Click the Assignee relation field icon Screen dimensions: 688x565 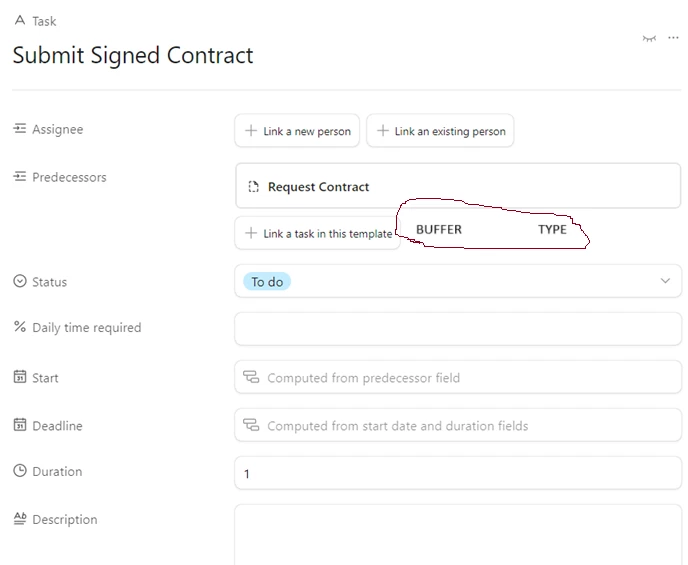pyautogui.click(x=20, y=129)
